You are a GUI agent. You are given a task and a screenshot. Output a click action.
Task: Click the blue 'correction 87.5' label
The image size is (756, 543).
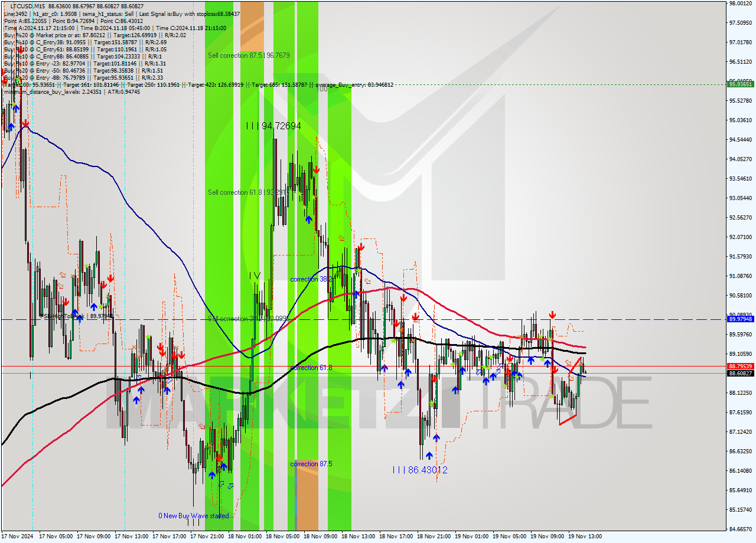(311, 464)
